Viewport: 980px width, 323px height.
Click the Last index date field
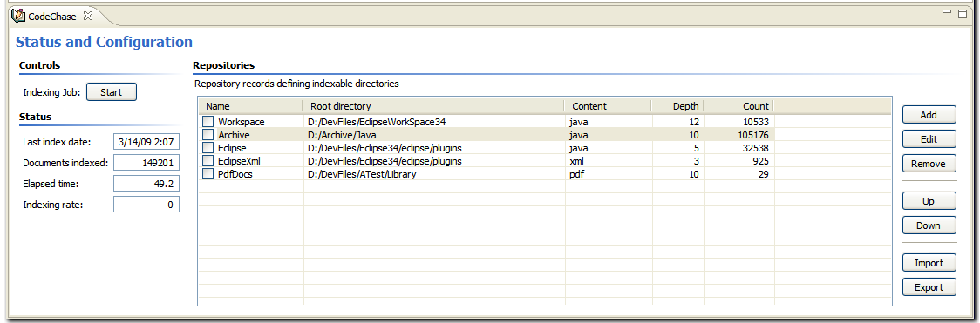(x=146, y=142)
